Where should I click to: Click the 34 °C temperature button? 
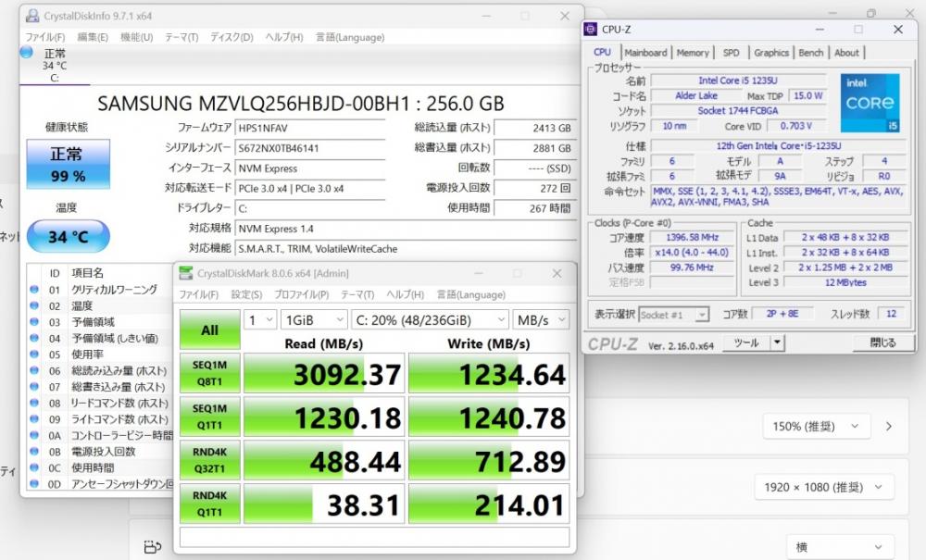pyautogui.click(x=68, y=236)
